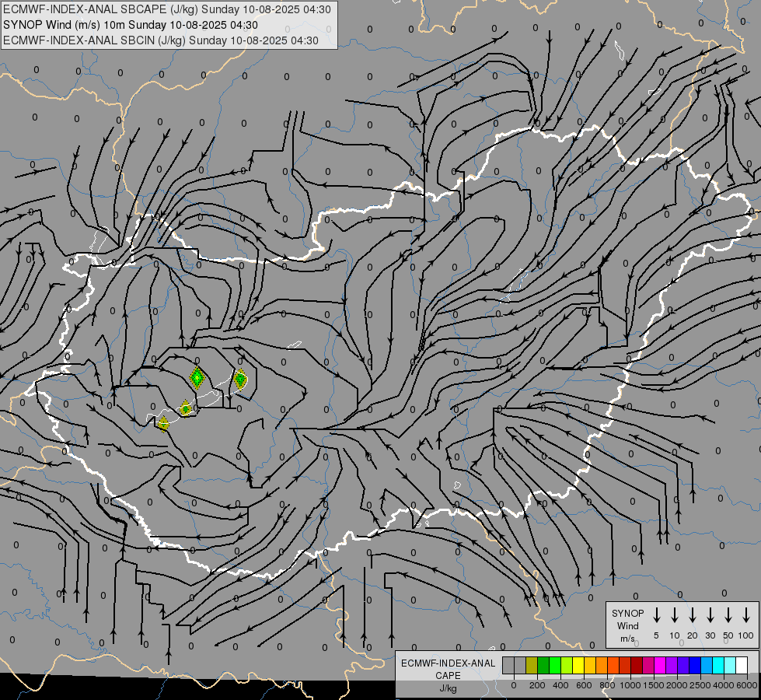
Task: Click the m/s unit in wind legend
Action: (627, 639)
